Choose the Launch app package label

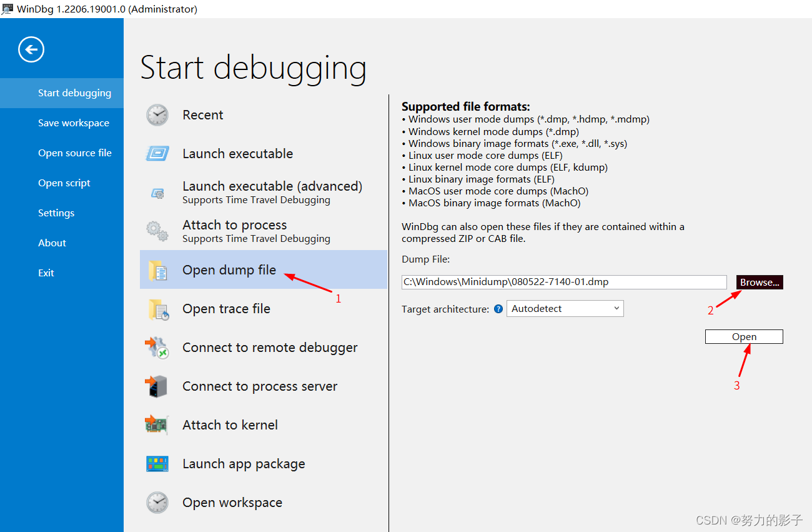(x=244, y=464)
